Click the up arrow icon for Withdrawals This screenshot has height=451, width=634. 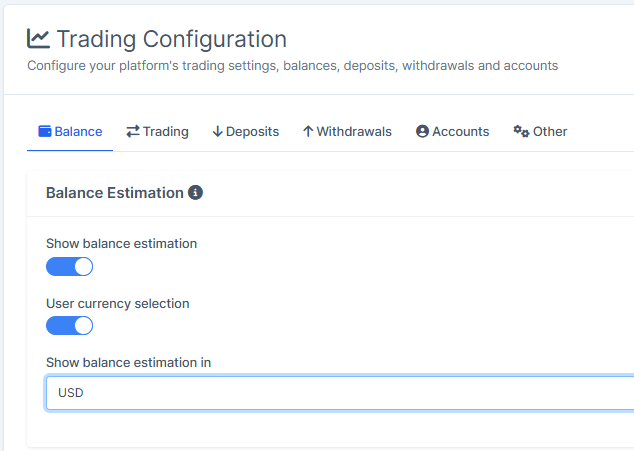[x=308, y=131]
